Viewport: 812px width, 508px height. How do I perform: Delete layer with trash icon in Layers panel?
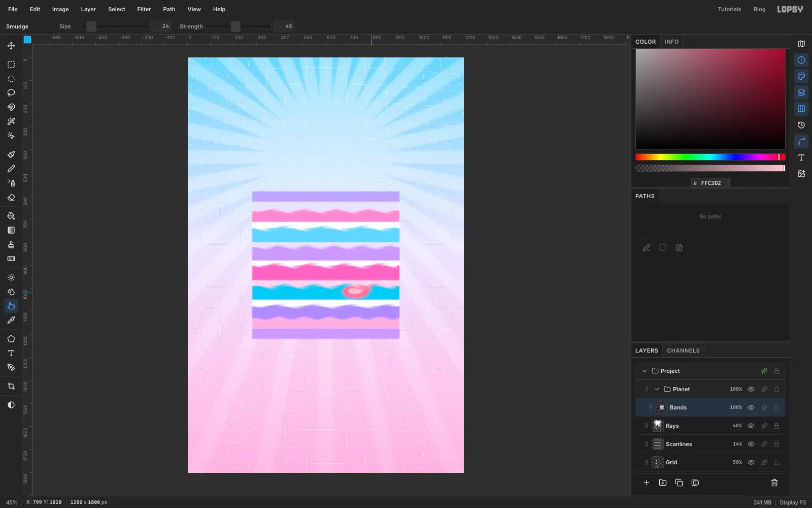774,483
